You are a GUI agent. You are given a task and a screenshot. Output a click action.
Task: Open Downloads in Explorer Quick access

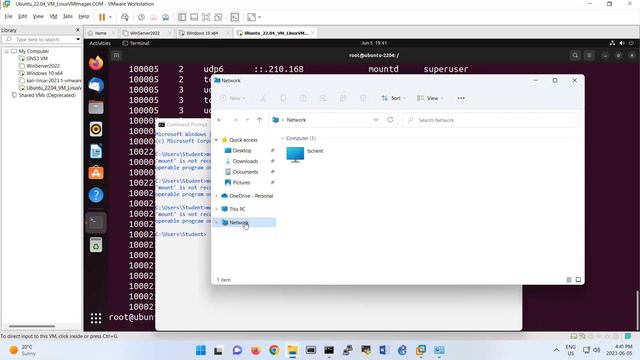[245, 161]
